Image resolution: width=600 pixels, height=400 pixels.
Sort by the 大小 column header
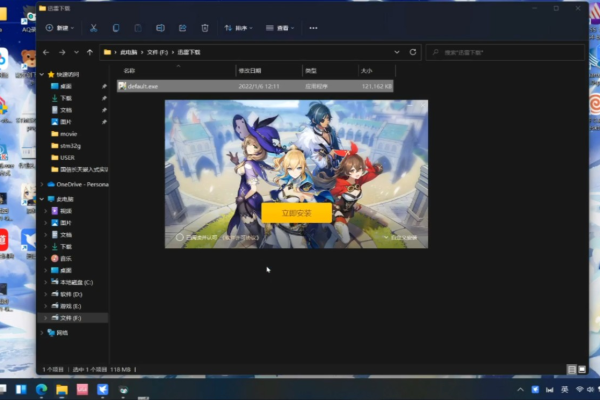point(366,71)
